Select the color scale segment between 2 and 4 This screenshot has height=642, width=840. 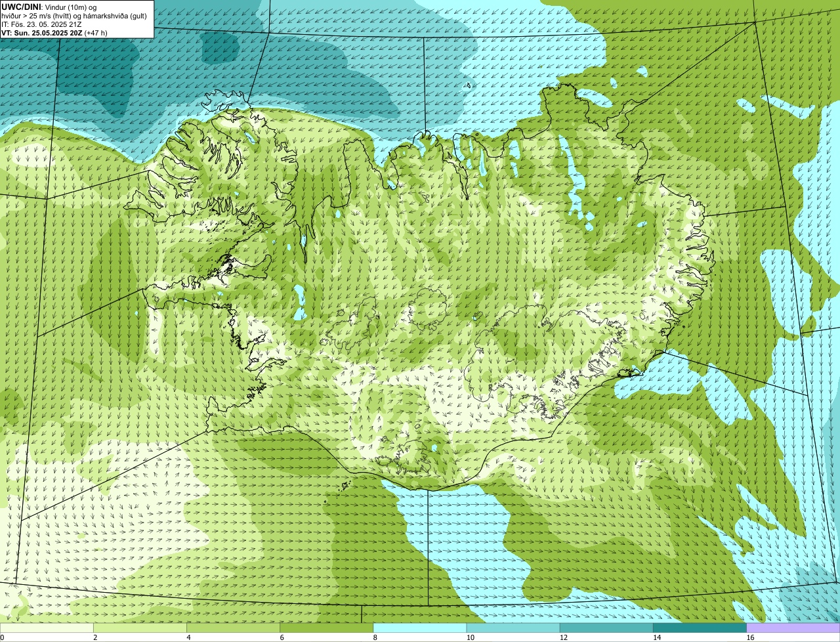coord(140,628)
